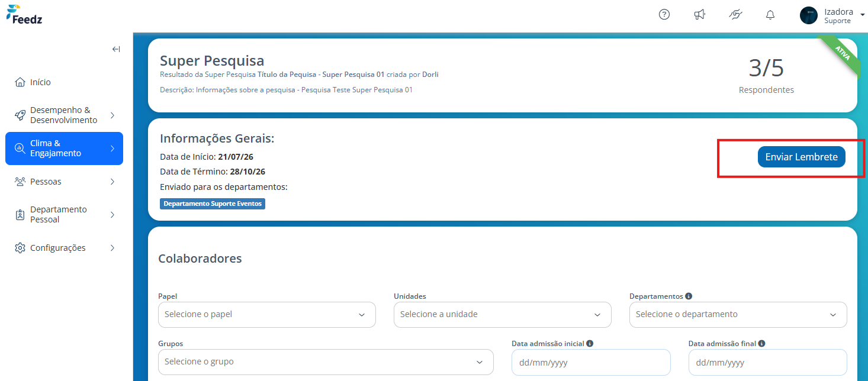Go to Início in the sidebar

(64, 82)
